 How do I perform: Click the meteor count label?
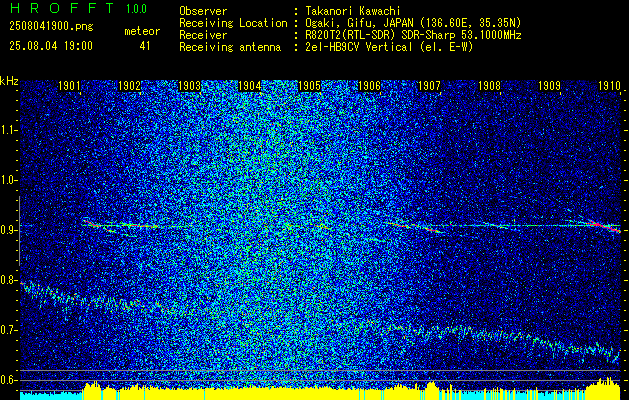pos(142,31)
